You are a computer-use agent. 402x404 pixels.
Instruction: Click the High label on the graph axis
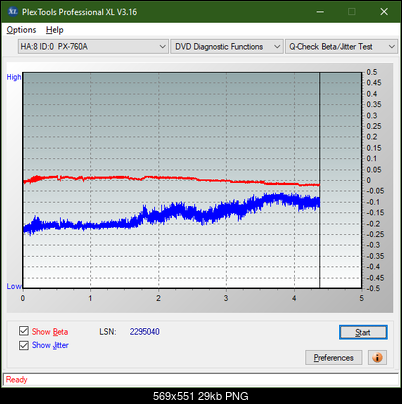14,77
